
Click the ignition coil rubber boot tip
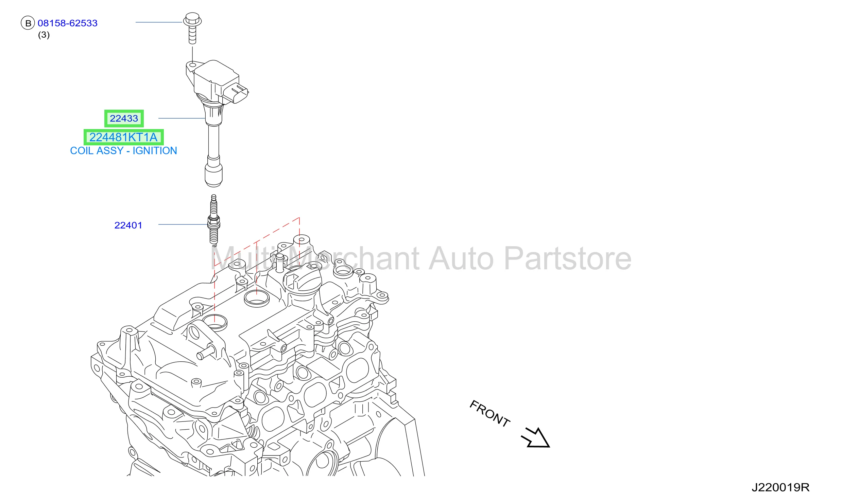[x=213, y=176]
